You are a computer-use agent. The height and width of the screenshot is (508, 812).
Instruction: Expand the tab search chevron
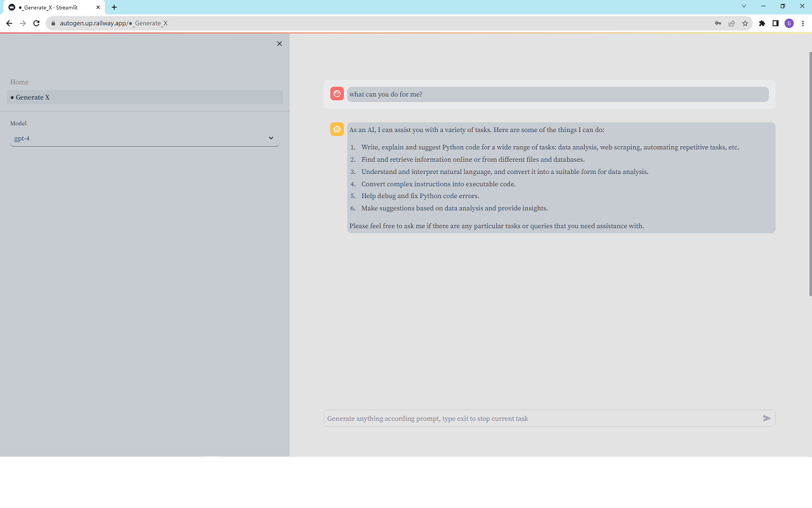pyautogui.click(x=744, y=6)
